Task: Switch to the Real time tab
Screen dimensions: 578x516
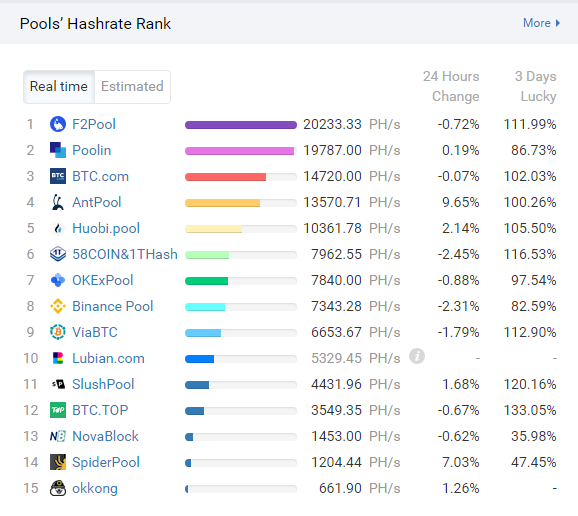Action: pyautogui.click(x=59, y=87)
